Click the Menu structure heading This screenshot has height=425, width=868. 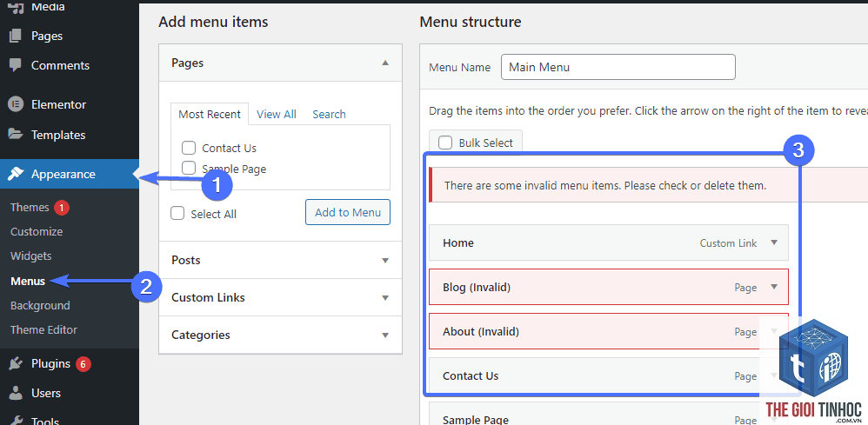(x=470, y=22)
